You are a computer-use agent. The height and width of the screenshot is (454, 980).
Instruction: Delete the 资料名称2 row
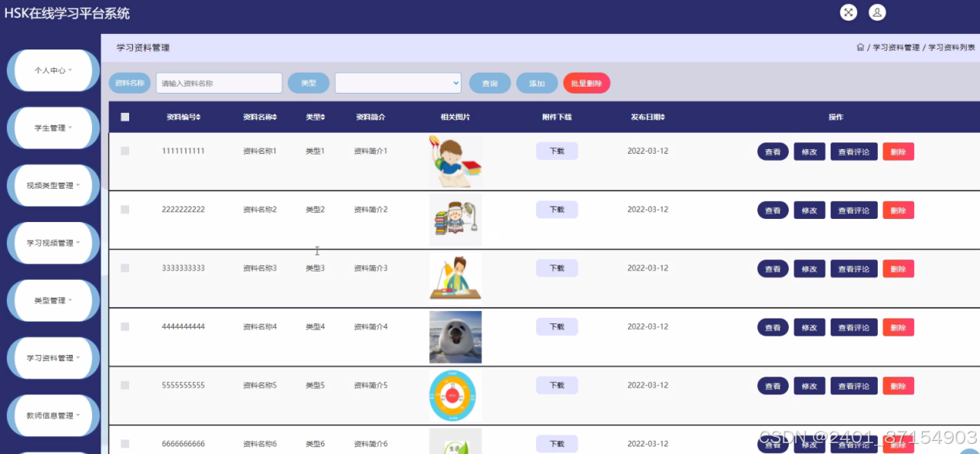click(x=898, y=210)
